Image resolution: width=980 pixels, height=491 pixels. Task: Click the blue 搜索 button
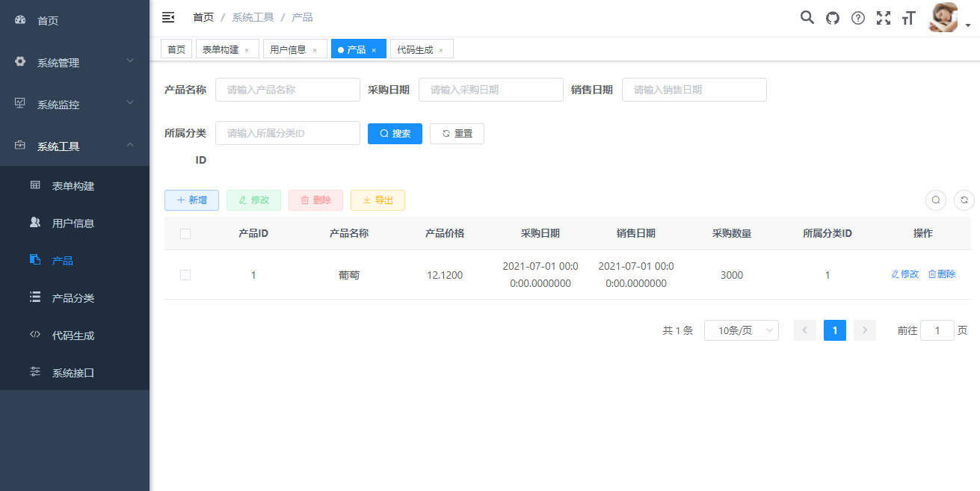coord(395,134)
